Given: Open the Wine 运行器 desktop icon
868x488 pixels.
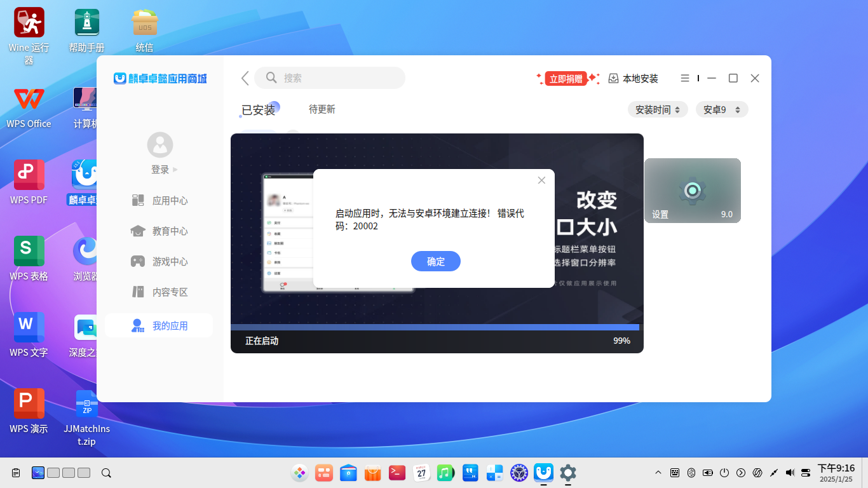Looking at the screenshot, I should pyautogui.click(x=29, y=36).
